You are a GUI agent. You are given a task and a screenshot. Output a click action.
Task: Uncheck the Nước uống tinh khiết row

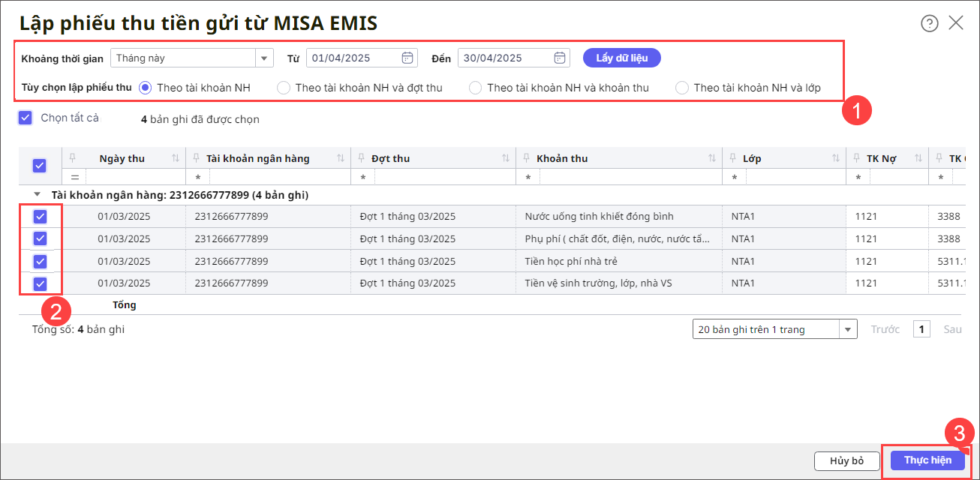coord(41,217)
